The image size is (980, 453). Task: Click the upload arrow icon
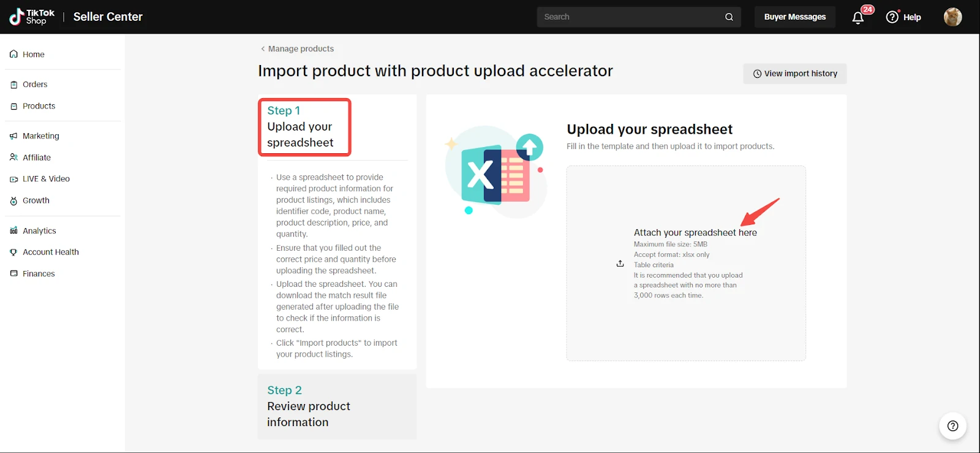[x=620, y=264]
